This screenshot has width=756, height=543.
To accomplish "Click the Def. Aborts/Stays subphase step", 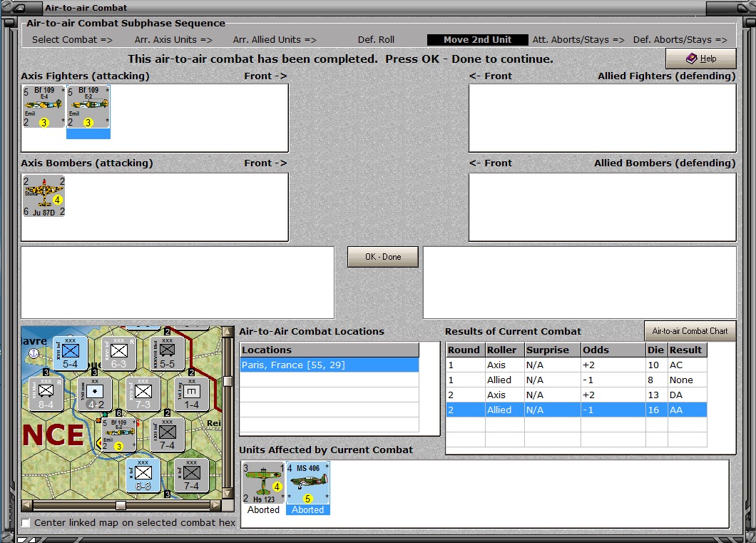I will click(x=680, y=39).
